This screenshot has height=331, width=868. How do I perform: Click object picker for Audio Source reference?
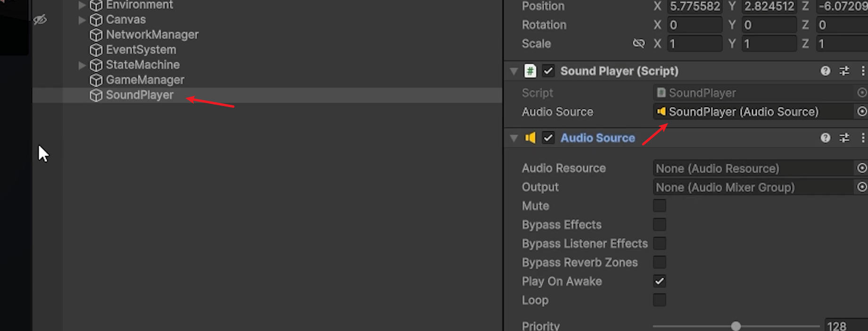(x=861, y=112)
